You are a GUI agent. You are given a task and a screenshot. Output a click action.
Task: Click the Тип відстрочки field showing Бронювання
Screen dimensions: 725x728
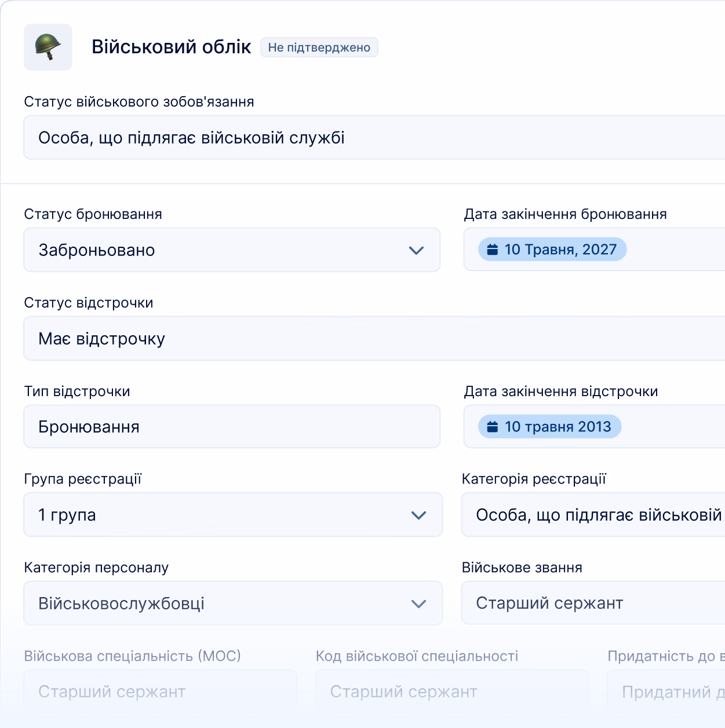pos(232,426)
